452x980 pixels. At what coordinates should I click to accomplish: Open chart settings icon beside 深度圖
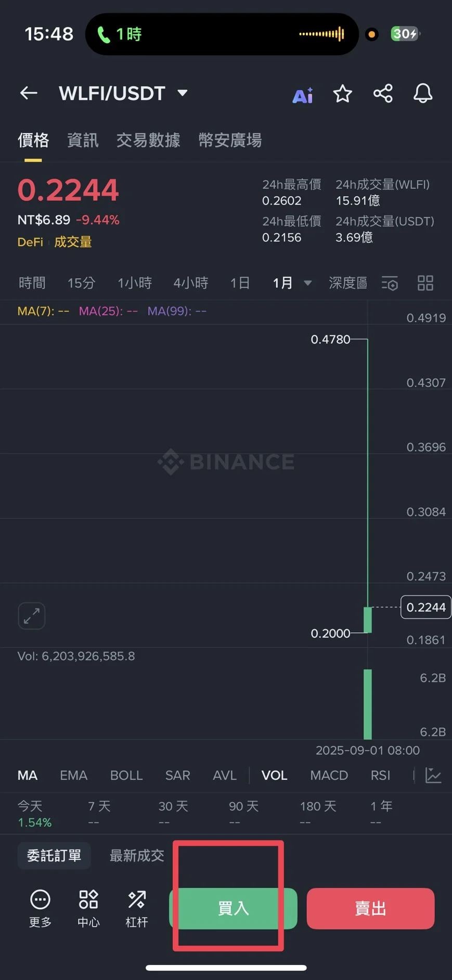click(x=390, y=283)
